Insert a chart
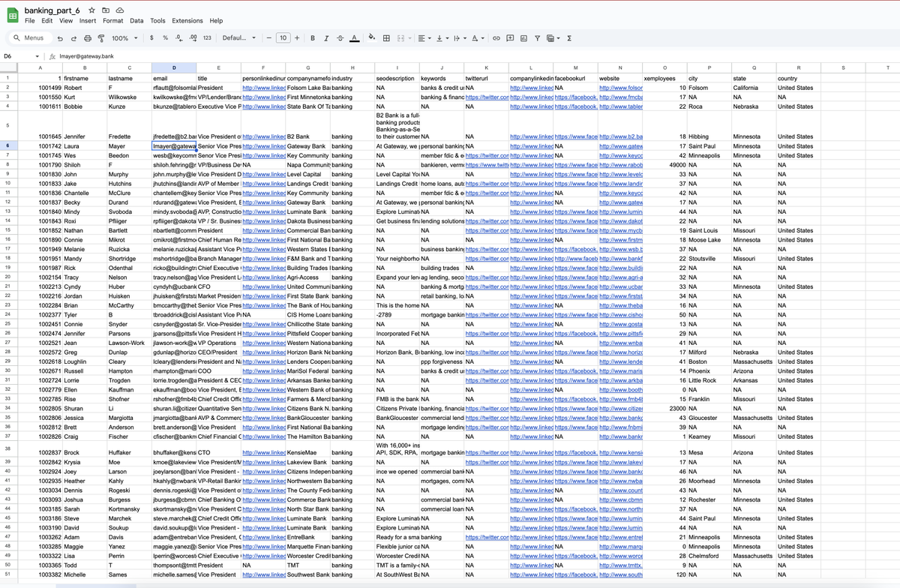 523,38
